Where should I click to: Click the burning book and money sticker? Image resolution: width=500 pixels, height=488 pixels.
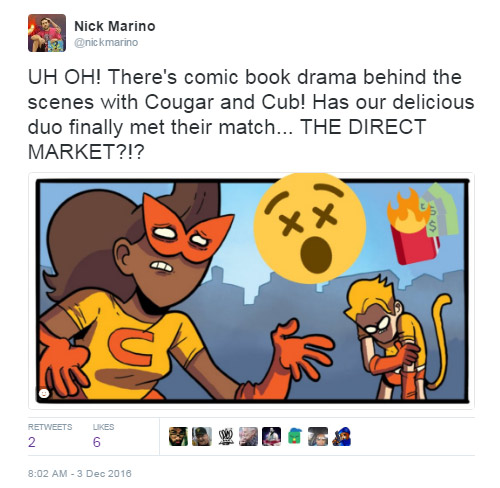[x=422, y=224]
